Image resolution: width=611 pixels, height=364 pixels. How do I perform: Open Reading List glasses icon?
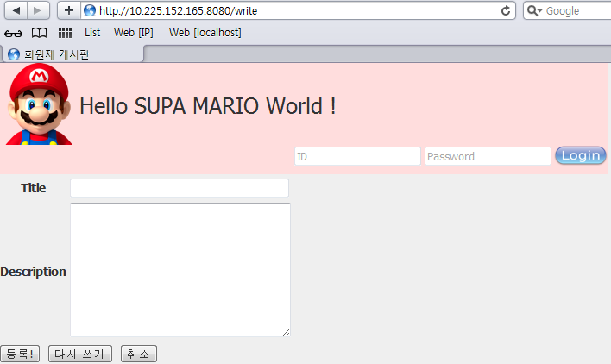pos(13,33)
